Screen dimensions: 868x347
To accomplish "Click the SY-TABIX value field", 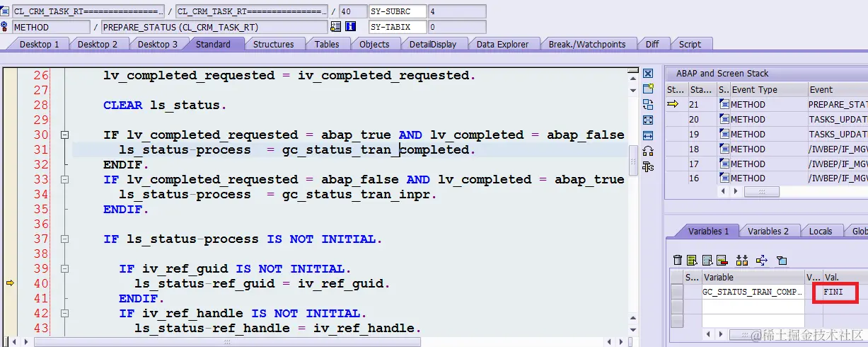I will (x=456, y=27).
